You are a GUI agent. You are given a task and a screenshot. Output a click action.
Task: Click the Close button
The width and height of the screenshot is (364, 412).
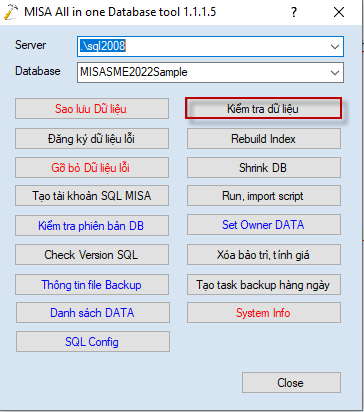pyautogui.click(x=291, y=383)
